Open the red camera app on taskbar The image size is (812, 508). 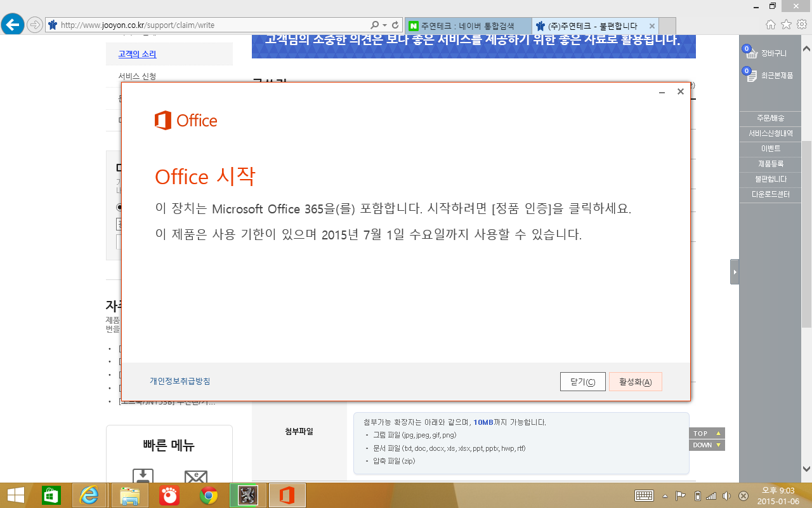click(x=169, y=495)
